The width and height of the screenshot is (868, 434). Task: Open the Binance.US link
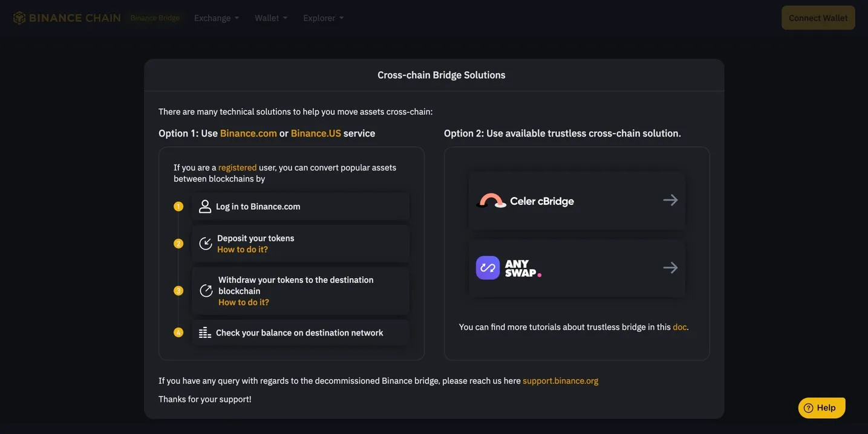[316, 133]
